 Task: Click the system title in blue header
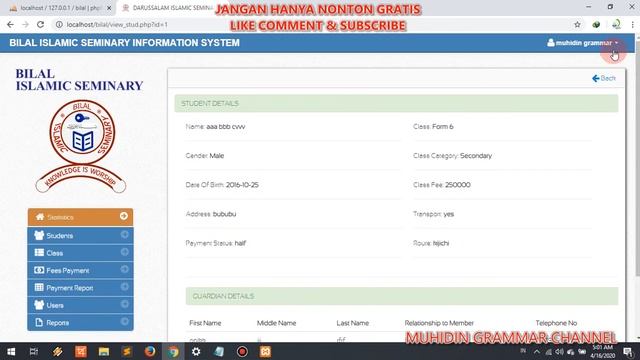124,43
